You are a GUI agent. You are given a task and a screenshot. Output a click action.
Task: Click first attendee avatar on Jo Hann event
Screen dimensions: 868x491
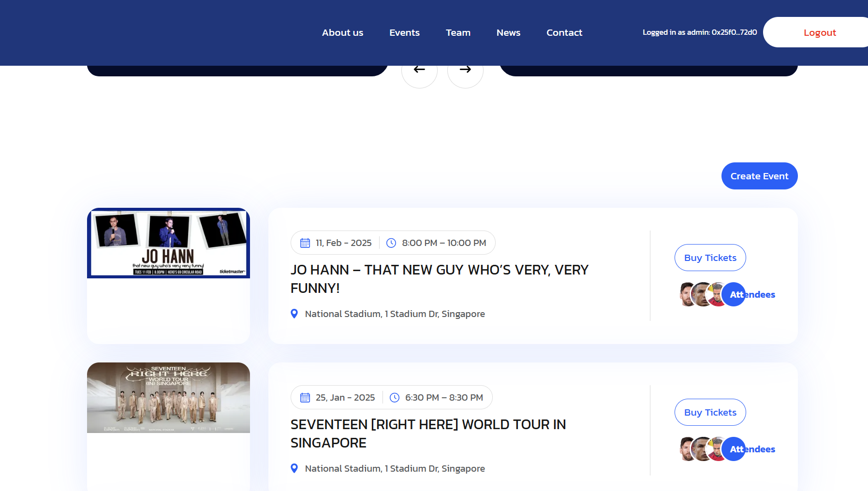click(x=687, y=294)
